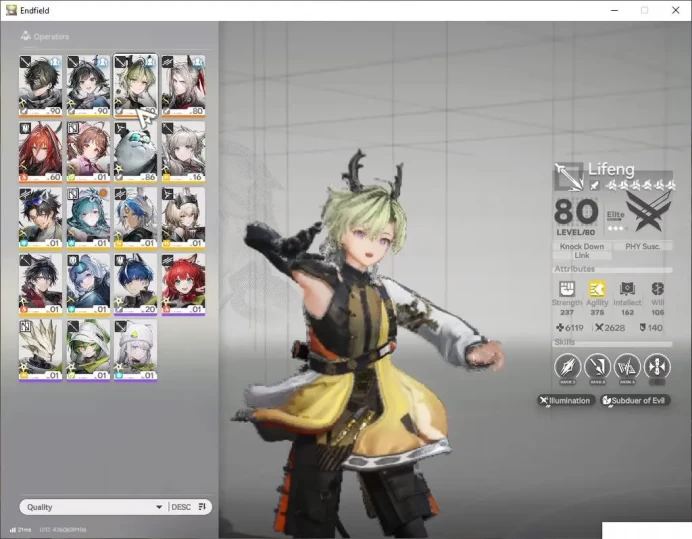Select the brown-haired girl with pink bow
This screenshot has height=539, width=692.
point(88,152)
